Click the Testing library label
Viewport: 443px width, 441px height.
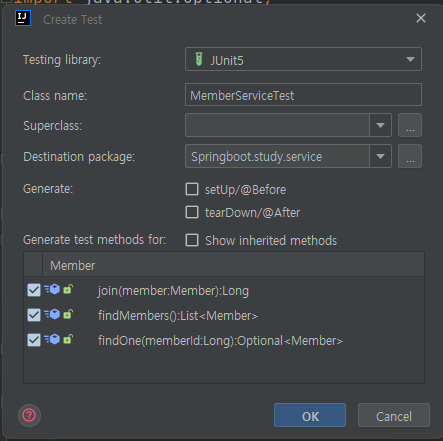62,60
